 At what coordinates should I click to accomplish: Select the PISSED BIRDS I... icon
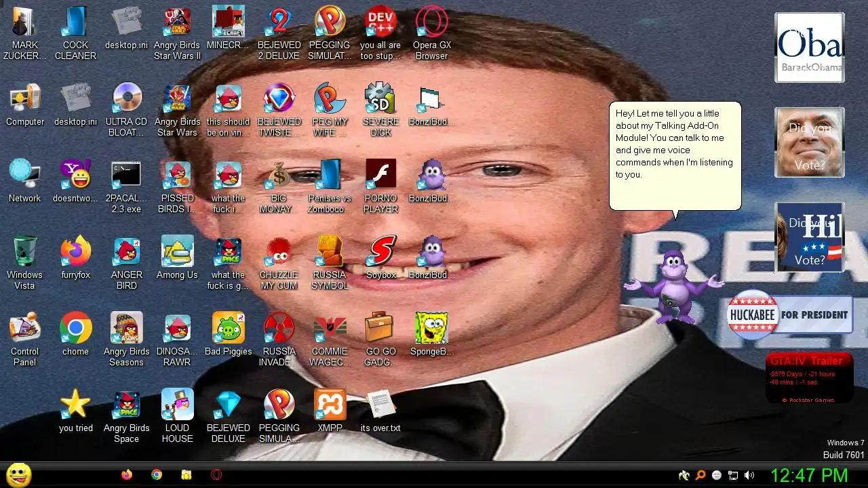177,187
